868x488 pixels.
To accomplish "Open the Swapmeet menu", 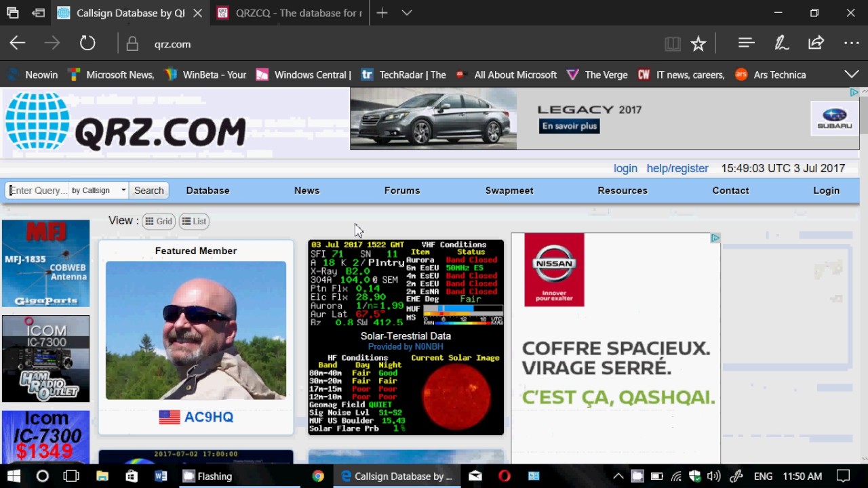I will (509, 190).
